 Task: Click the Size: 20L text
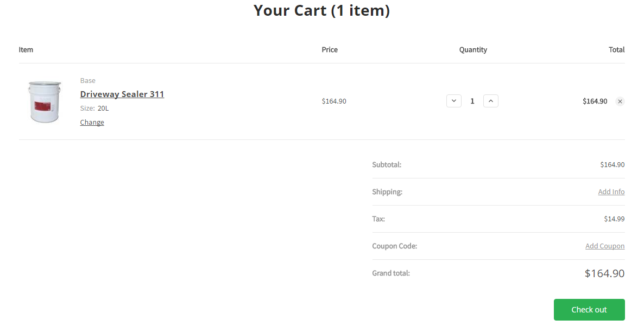coord(94,108)
